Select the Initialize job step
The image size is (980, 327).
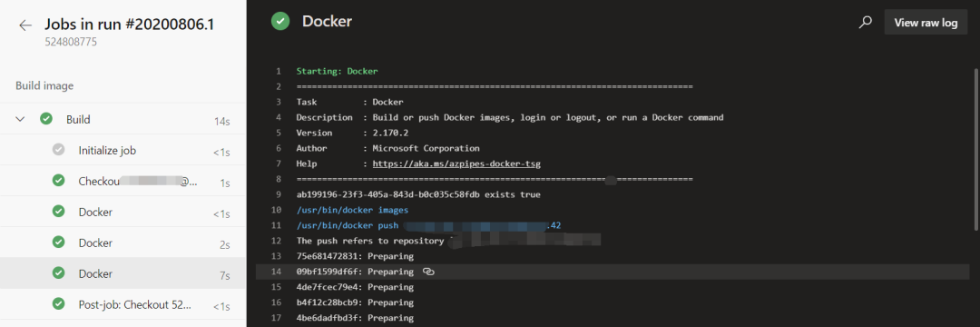pos(122,150)
